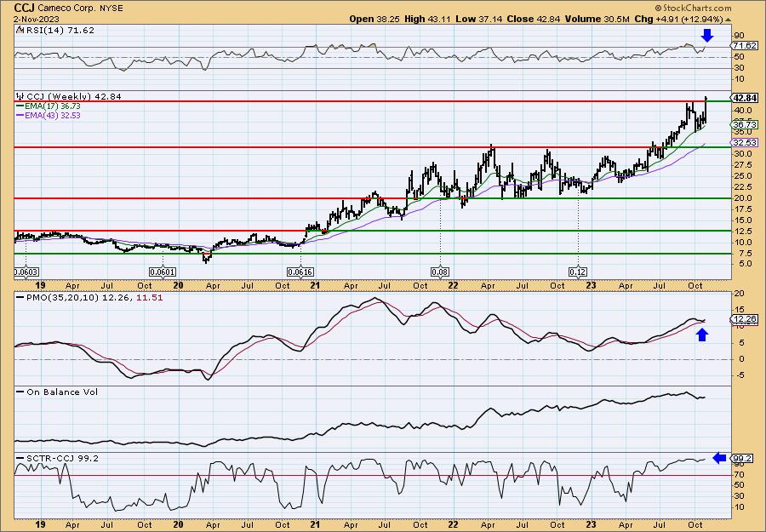Click the EMA(17) 36.73 legend text
The image size is (766, 532).
pyautogui.click(x=52, y=106)
